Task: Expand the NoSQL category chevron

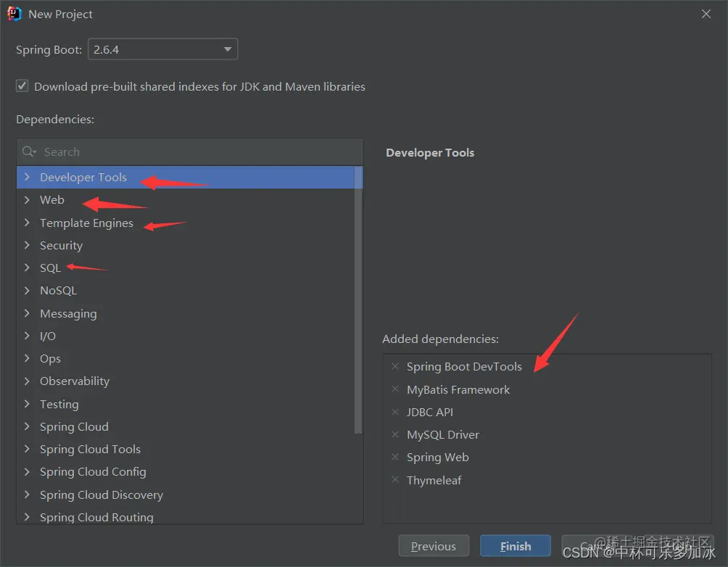Action: 27,290
